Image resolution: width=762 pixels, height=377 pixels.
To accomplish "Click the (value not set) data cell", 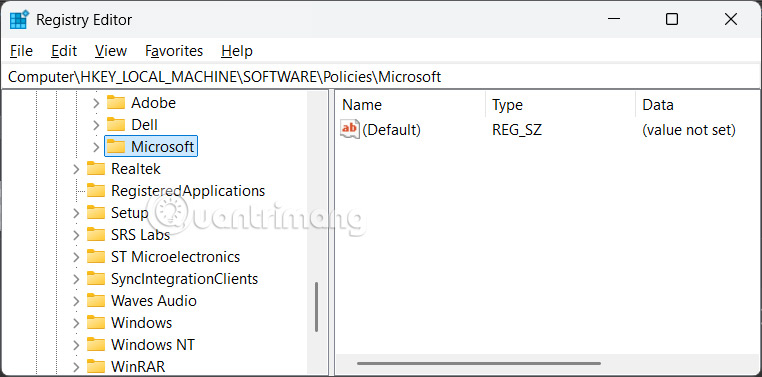I will click(689, 130).
